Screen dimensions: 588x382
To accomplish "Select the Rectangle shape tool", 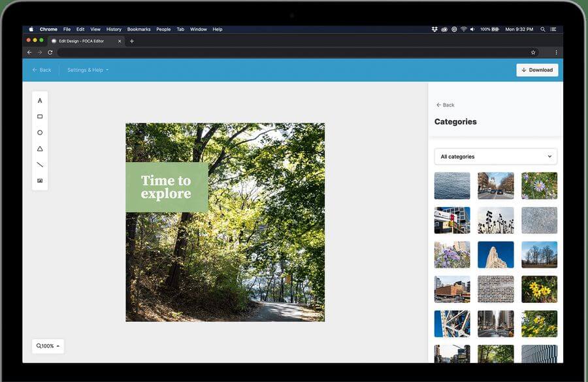I will [40, 117].
